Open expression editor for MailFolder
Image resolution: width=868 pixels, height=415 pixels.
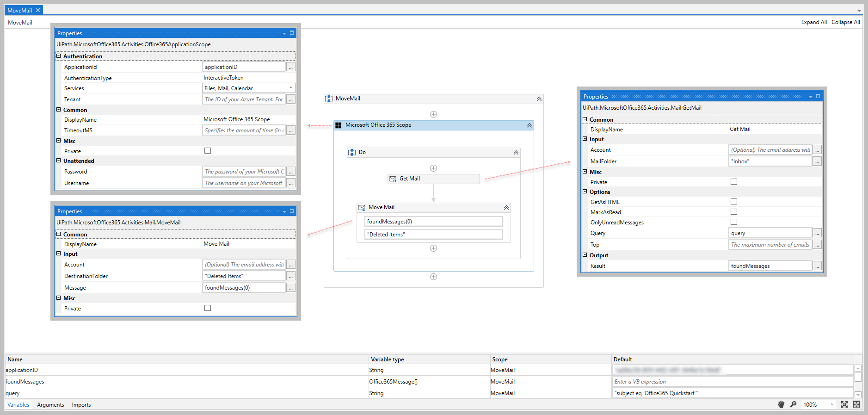point(817,161)
